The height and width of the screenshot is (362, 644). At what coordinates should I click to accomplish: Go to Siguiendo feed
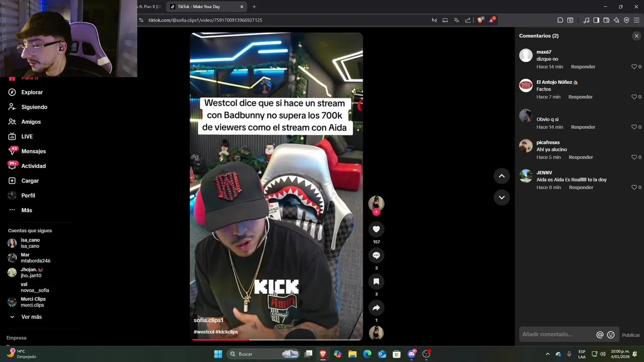[28, 107]
